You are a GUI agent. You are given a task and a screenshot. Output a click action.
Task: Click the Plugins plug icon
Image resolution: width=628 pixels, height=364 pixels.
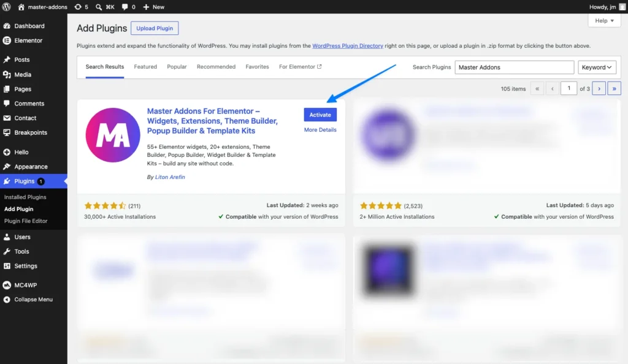7,181
